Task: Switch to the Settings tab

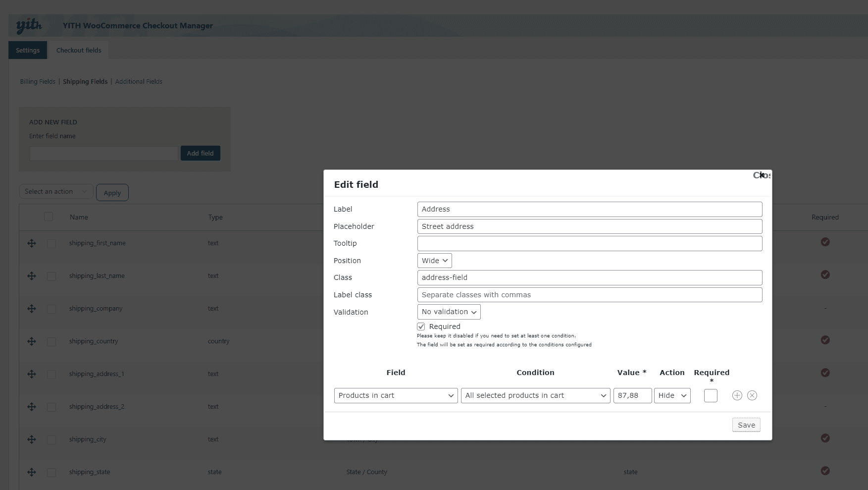Action: (28, 51)
